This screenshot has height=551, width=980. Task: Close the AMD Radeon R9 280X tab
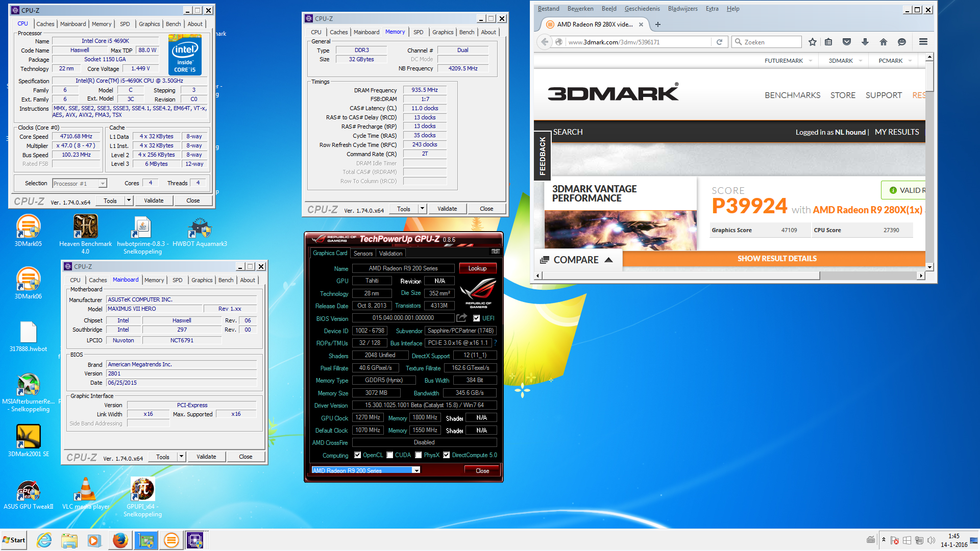pos(641,24)
